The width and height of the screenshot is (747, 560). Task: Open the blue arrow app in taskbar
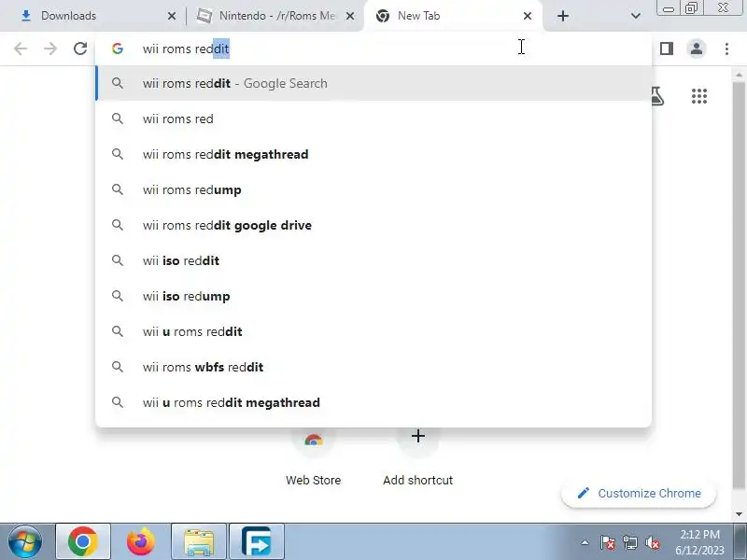coord(256,541)
